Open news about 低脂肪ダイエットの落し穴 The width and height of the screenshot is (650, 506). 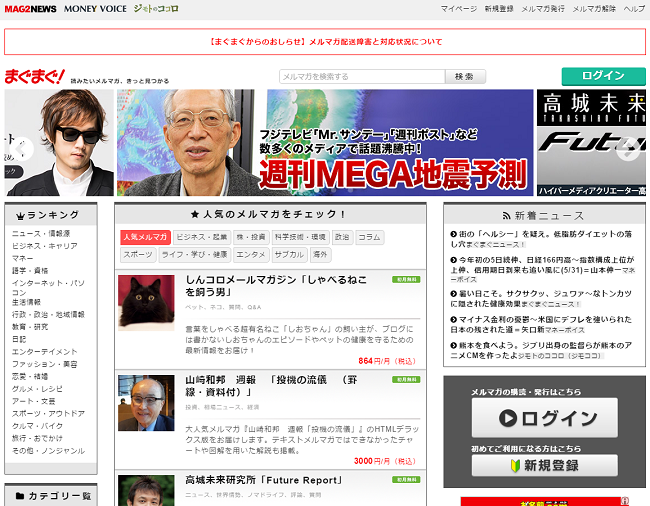tap(541, 240)
